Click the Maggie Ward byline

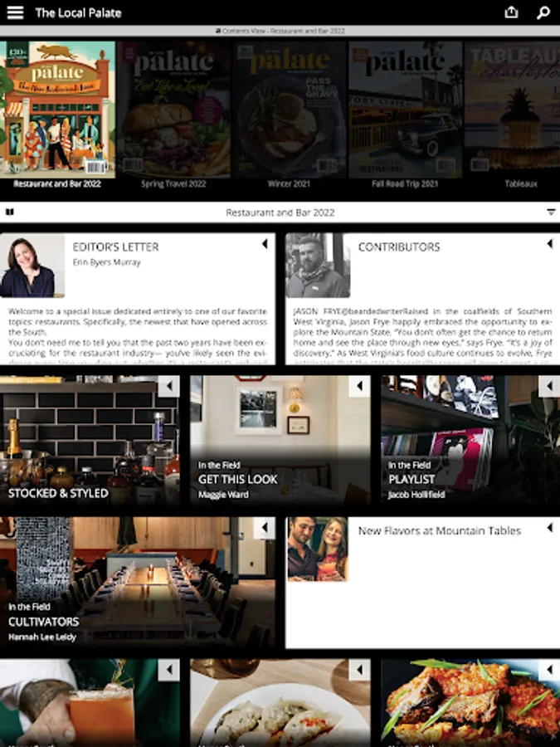223,495
